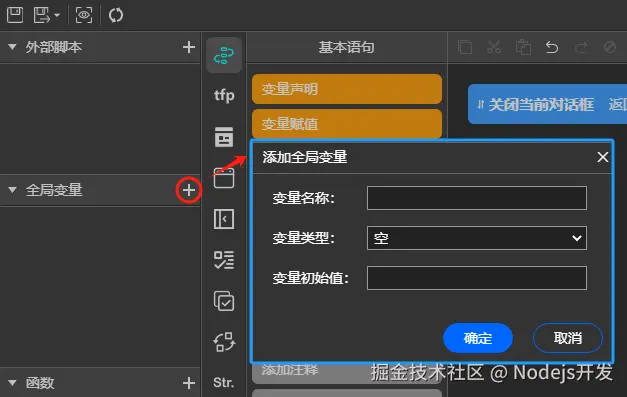Image resolution: width=627 pixels, height=397 pixels.
Task: Click the 变量赋值 block
Action: 347,124
